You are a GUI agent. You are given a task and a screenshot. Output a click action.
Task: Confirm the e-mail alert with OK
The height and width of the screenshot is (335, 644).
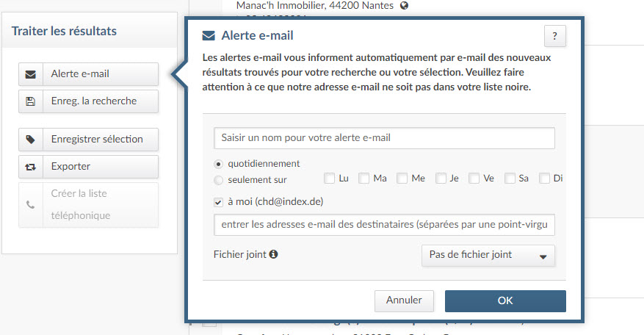click(505, 301)
